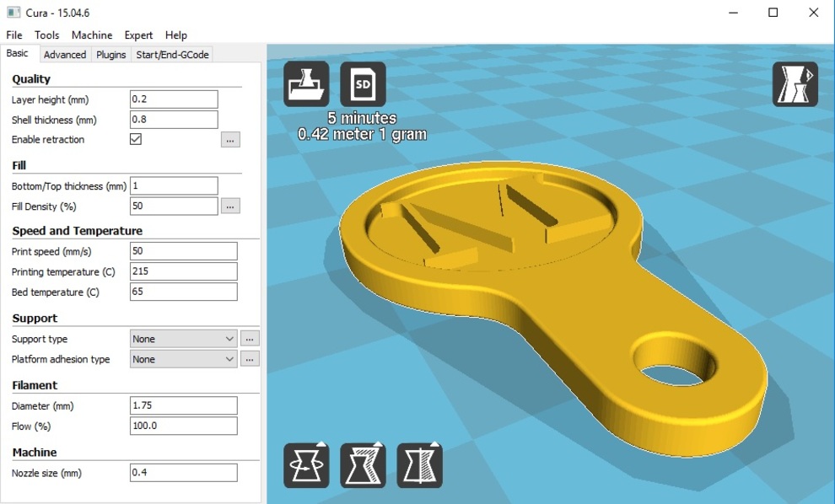The height and width of the screenshot is (504, 835).
Task: Open Support type extra settings button
Action: 250,339
